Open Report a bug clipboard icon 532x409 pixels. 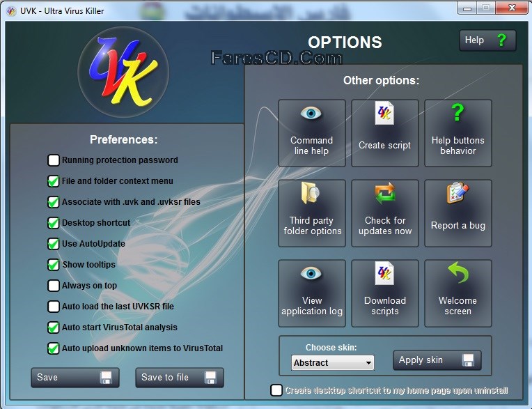(457, 192)
